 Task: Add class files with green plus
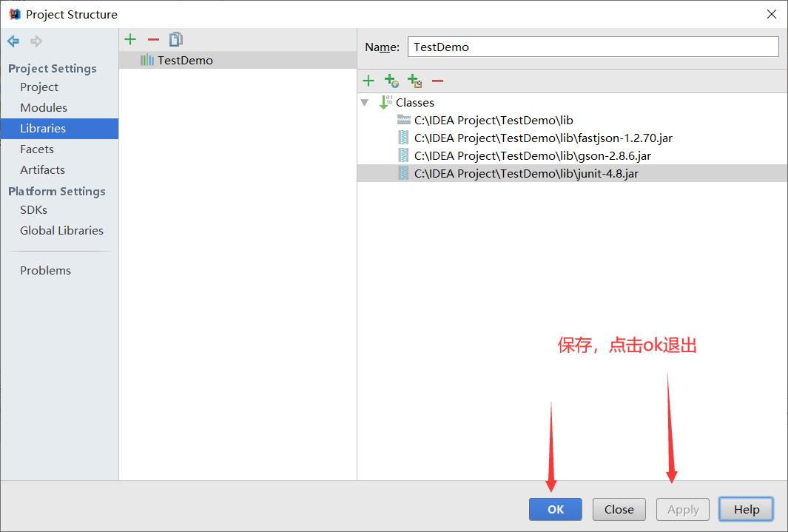[x=368, y=81]
